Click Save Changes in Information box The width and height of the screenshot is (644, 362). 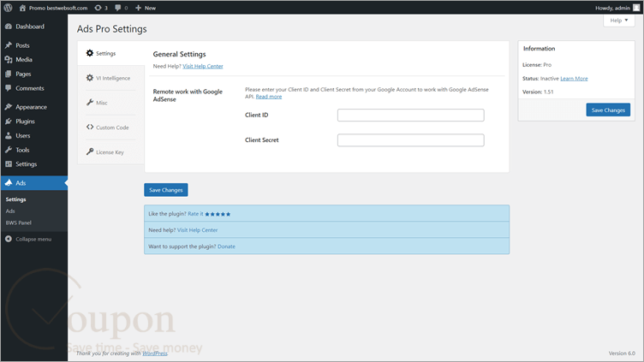[608, 110]
